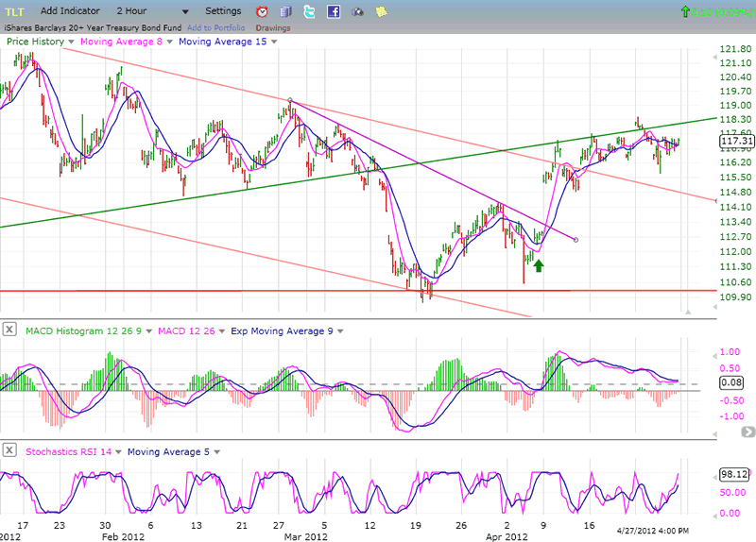756x542 pixels.
Task: Expand Moving Average 8 dropdown arrow
Action: pos(167,42)
